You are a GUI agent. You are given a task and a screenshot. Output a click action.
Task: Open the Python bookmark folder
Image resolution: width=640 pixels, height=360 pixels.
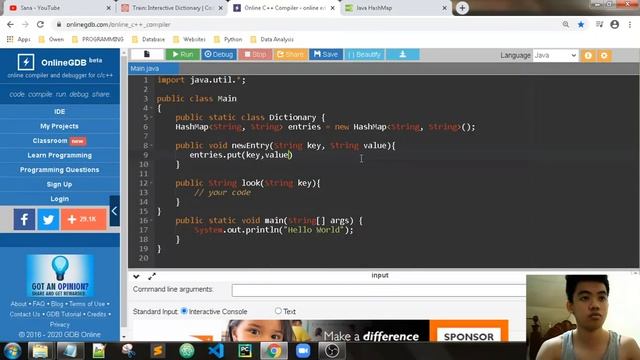228,39
